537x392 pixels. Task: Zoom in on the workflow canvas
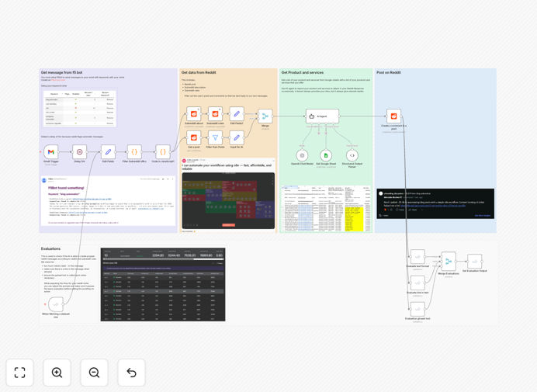[x=57, y=373]
